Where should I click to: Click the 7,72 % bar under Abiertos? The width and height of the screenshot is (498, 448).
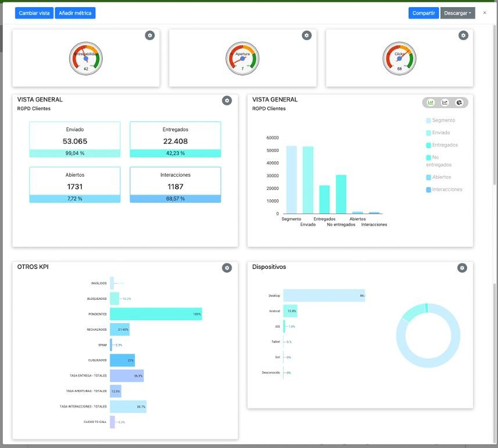75,198
